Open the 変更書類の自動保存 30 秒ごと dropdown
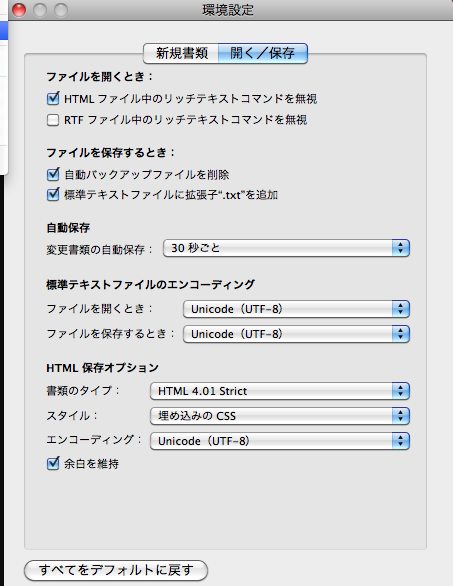This screenshot has width=453, height=586. (x=286, y=248)
